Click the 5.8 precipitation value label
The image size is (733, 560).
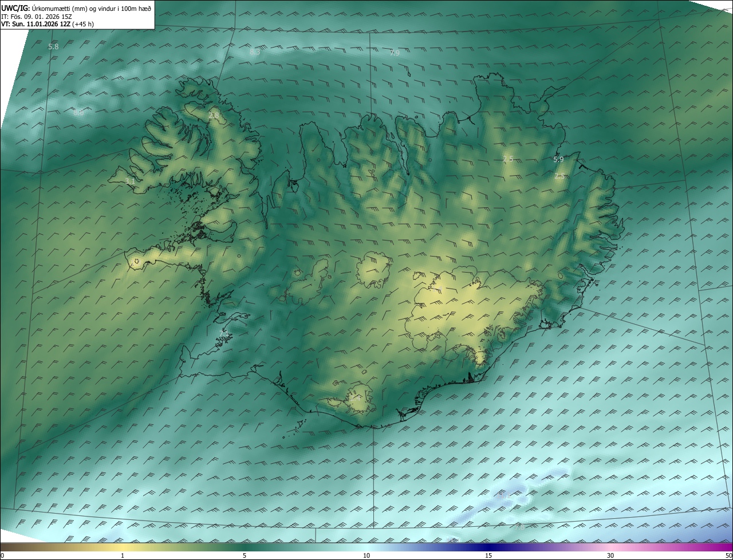tap(53, 46)
